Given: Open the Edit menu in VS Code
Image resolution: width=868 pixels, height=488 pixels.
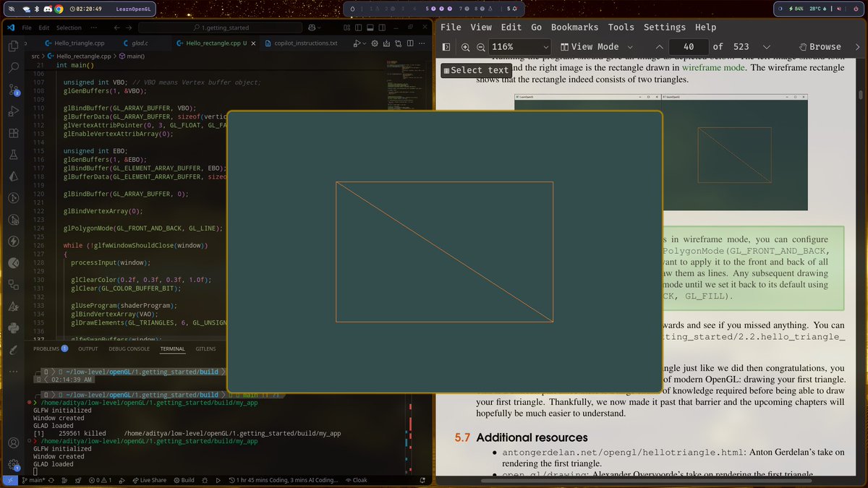Looking at the screenshot, I should tap(44, 27).
